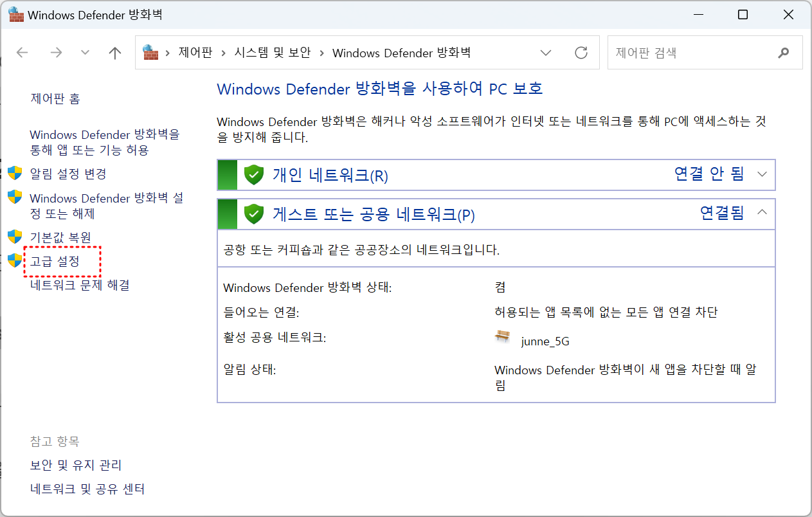
Task: Select 시스템 및 보안 in the breadcrumb
Action: pyautogui.click(x=273, y=53)
